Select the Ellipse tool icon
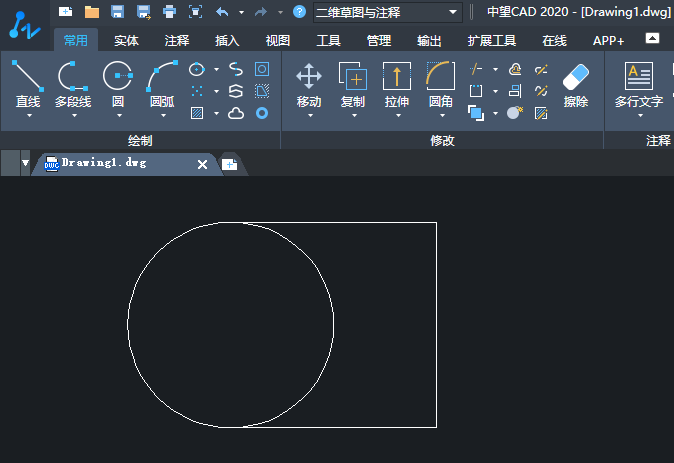 click(197, 69)
